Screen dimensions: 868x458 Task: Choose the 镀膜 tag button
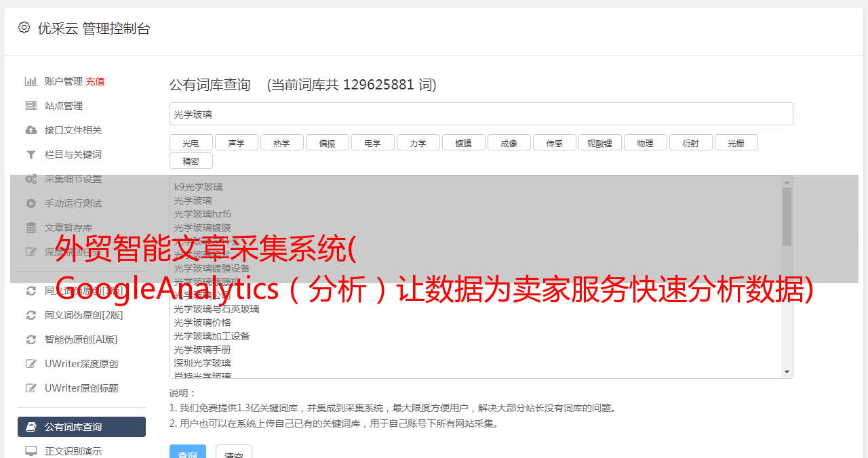click(464, 142)
